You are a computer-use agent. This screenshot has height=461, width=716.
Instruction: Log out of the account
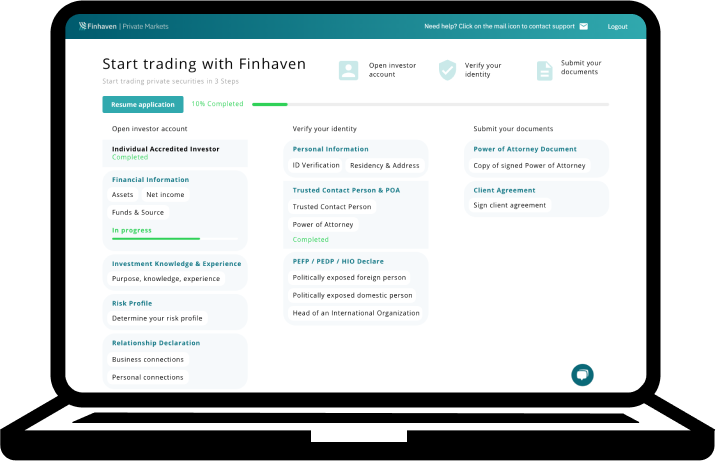[617, 26]
